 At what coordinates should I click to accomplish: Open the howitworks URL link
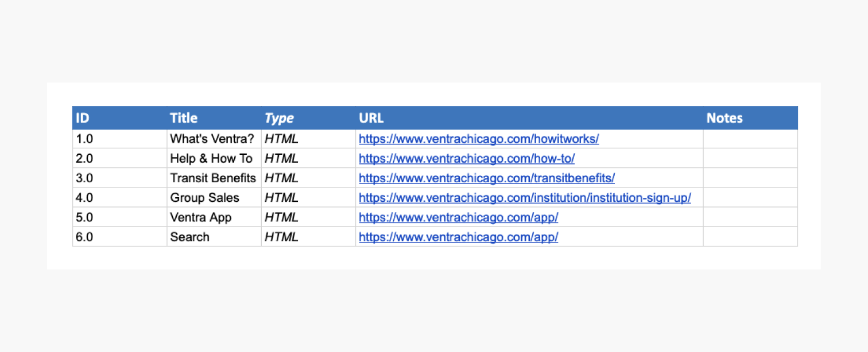(x=479, y=139)
